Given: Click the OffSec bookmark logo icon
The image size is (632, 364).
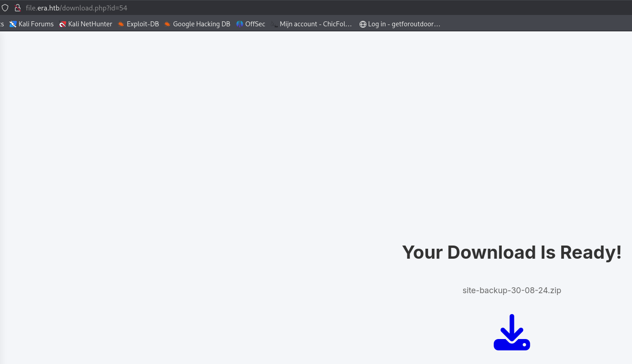Looking at the screenshot, I should click(x=240, y=24).
